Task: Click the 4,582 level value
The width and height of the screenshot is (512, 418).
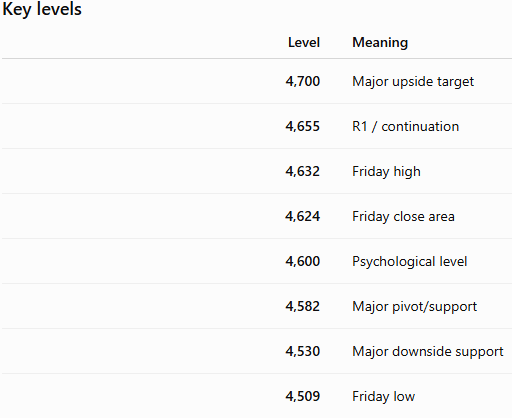Action: 303,306
